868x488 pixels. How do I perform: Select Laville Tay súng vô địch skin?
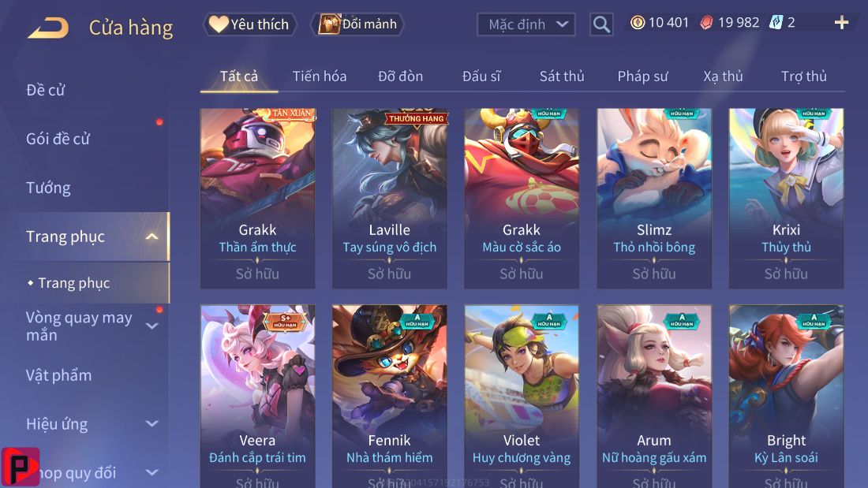pos(390,198)
